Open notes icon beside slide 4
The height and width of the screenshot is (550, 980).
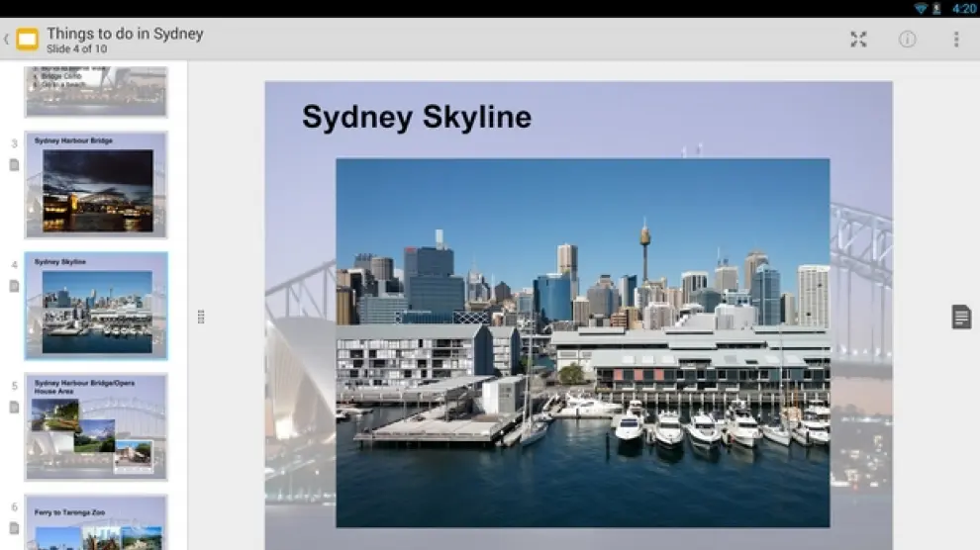[14, 286]
